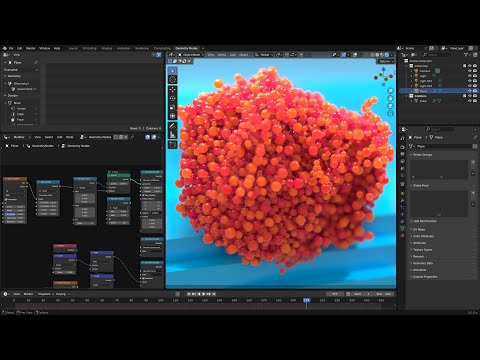480x360 pixels.
Task: Toggle render camera icon for Light.002
Action: click(x=475, y=86)
